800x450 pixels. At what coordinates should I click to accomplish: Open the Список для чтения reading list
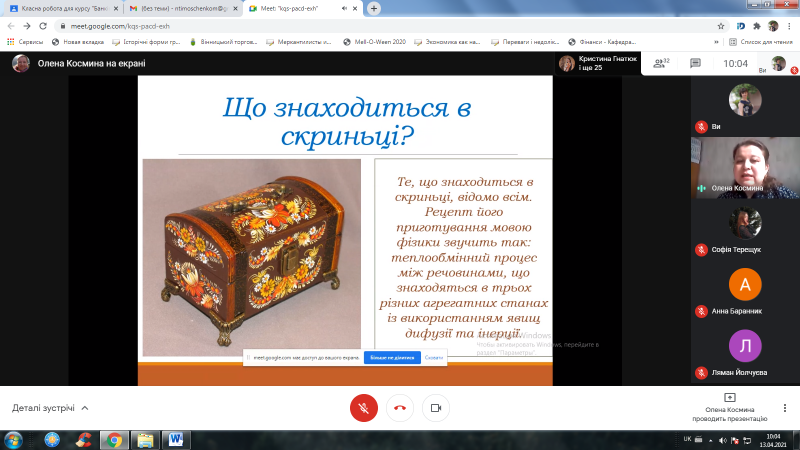coord(760,42)
